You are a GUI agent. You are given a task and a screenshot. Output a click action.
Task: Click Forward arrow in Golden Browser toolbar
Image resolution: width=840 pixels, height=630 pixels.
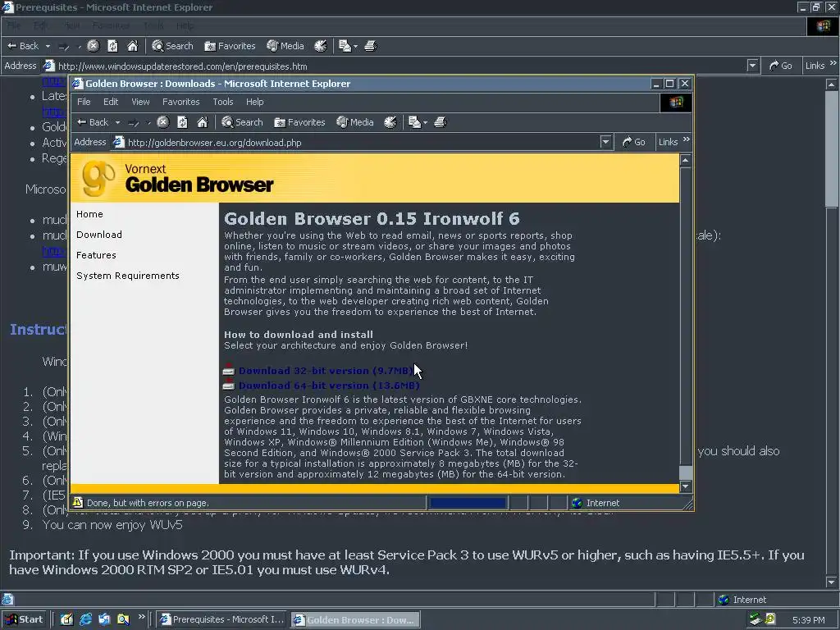click(x=134, y=123)
